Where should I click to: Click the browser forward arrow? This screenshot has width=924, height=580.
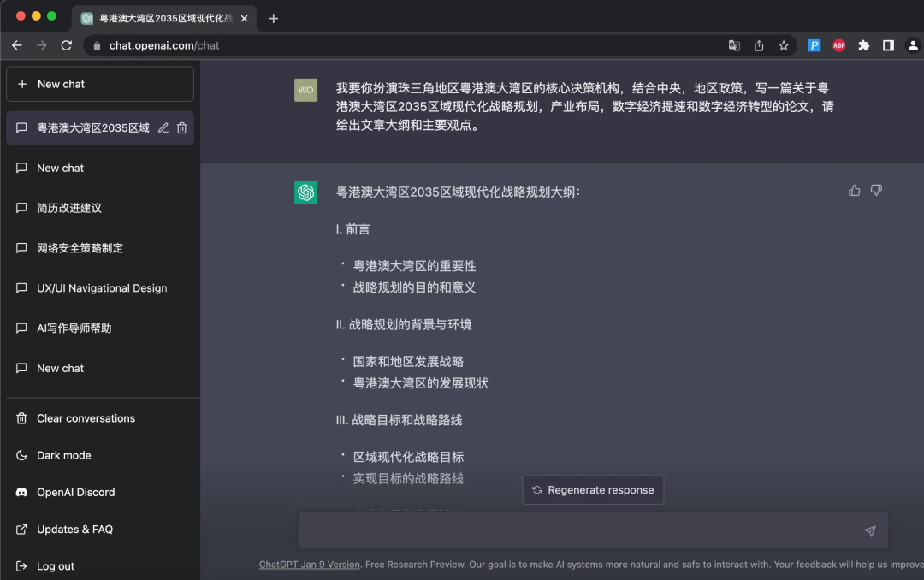coord(41,45)
